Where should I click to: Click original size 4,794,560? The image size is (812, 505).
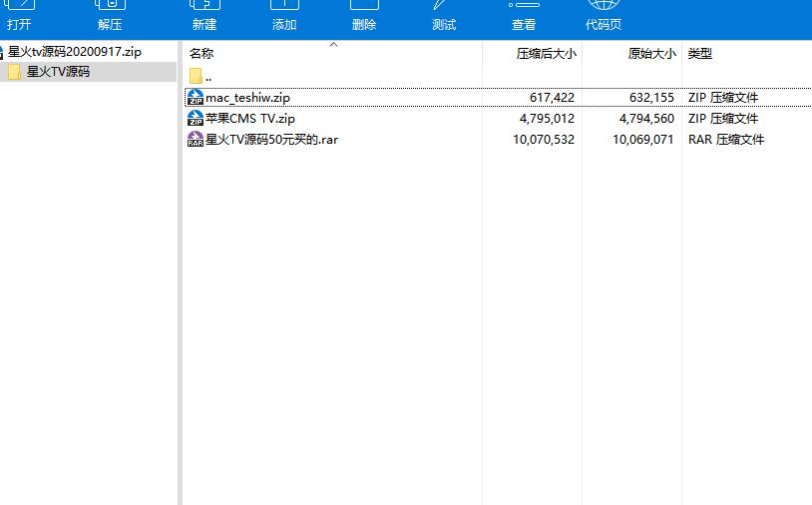(646, 119)
